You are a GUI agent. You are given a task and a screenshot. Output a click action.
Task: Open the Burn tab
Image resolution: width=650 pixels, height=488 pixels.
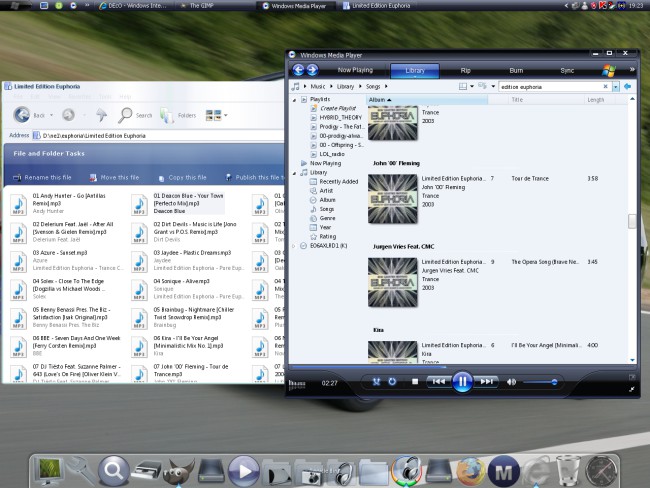point(516,70)
